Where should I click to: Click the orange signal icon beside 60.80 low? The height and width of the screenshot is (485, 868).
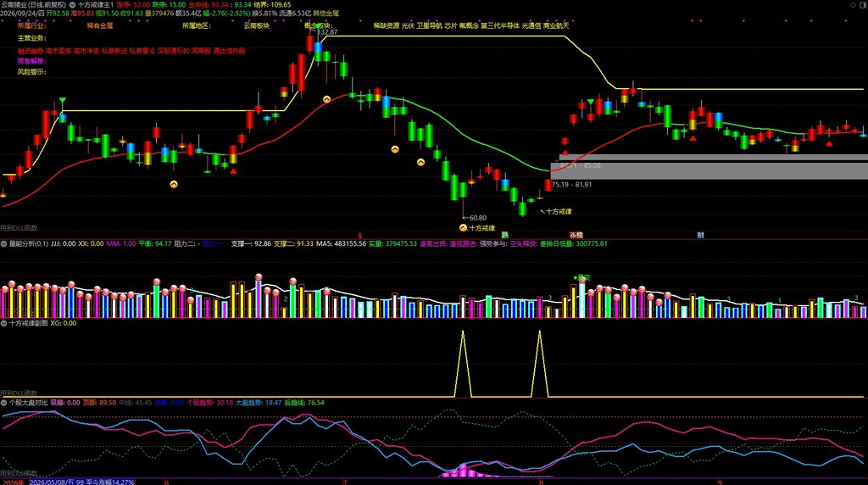[464, 227]
